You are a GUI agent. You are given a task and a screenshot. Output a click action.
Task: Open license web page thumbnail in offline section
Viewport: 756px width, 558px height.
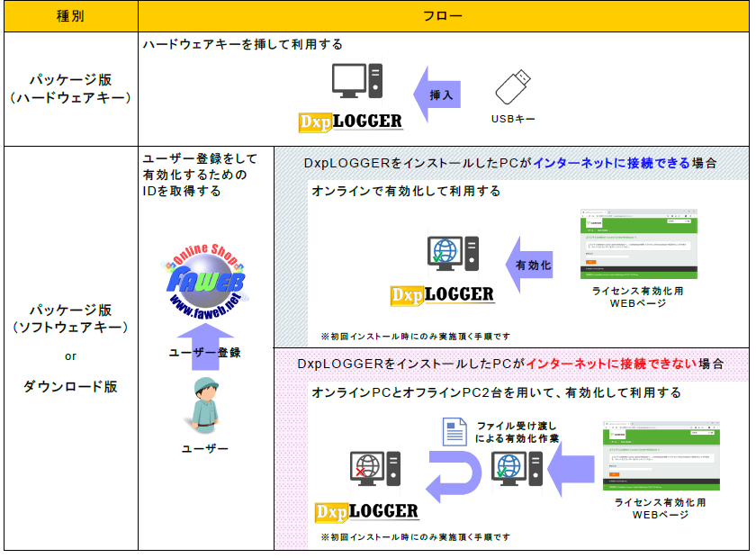point(660,455)
